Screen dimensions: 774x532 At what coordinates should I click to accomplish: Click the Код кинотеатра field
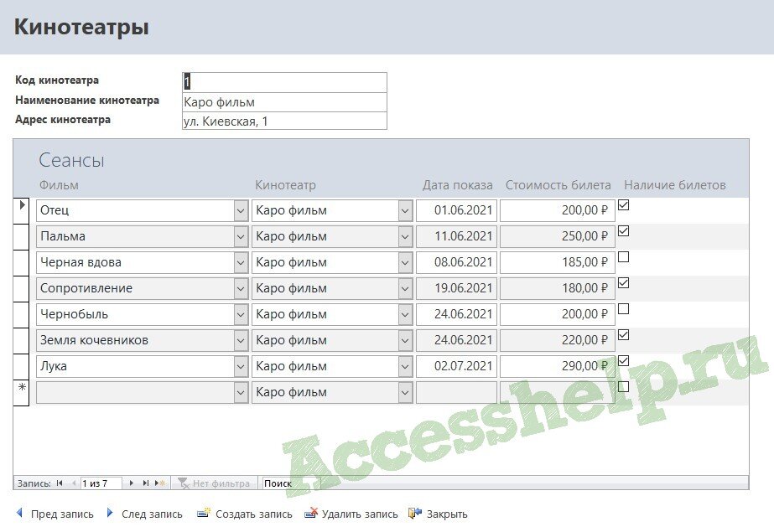(x=284, y=82)
